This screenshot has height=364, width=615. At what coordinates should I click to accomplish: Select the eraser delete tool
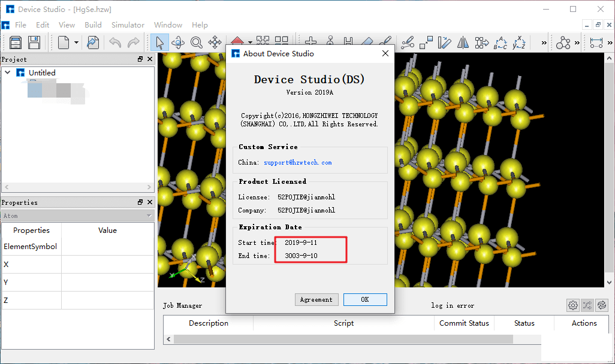pos(367,41)
